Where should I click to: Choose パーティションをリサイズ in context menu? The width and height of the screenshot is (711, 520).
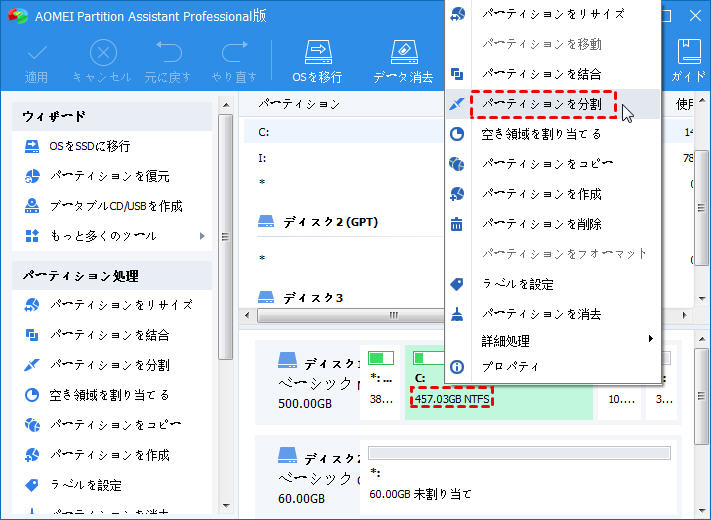click(553, 14)
